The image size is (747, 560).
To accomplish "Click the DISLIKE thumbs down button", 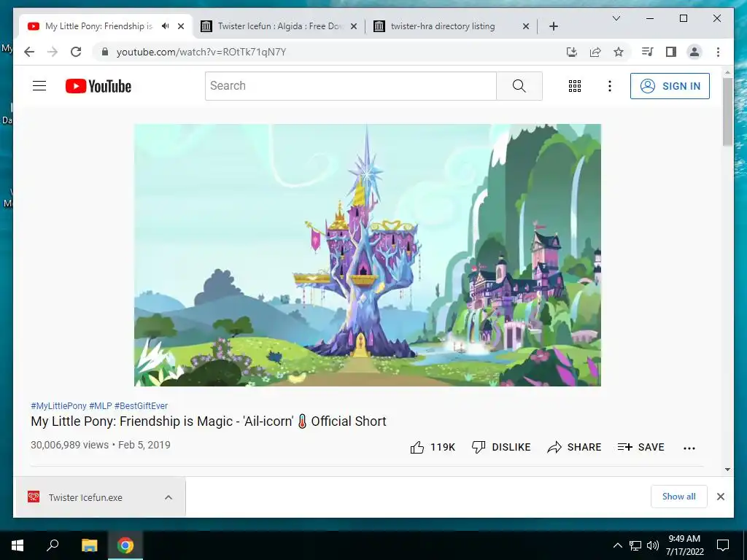I will click(501, 447).
